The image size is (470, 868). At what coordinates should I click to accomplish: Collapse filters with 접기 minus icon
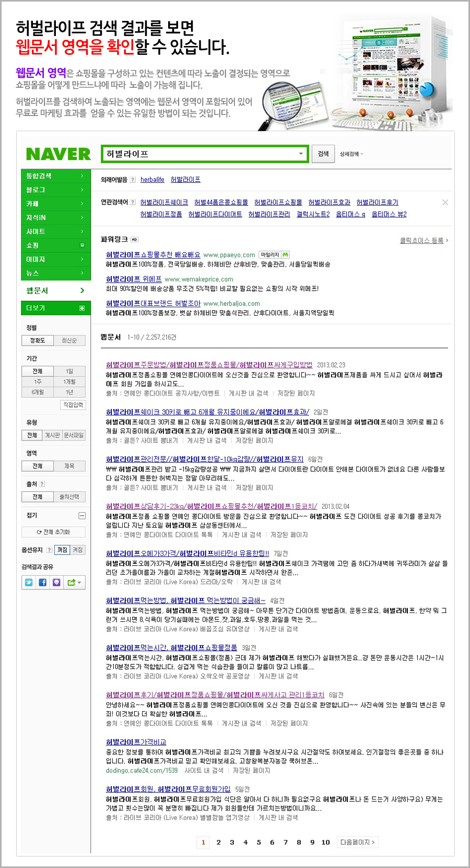click(82, 515)
